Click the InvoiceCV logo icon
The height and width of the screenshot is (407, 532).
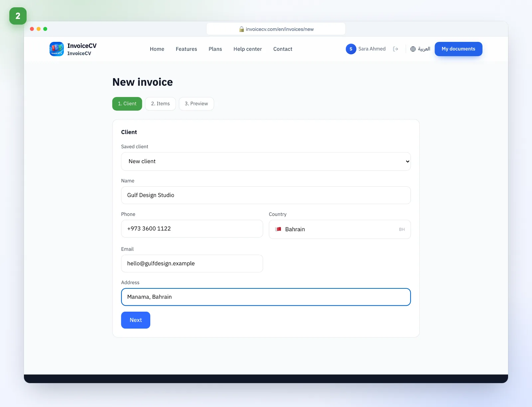(57, 49)
